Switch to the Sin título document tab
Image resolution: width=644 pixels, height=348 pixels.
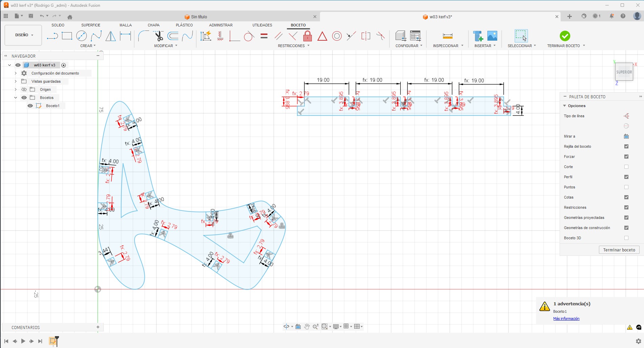coord(199,17)
